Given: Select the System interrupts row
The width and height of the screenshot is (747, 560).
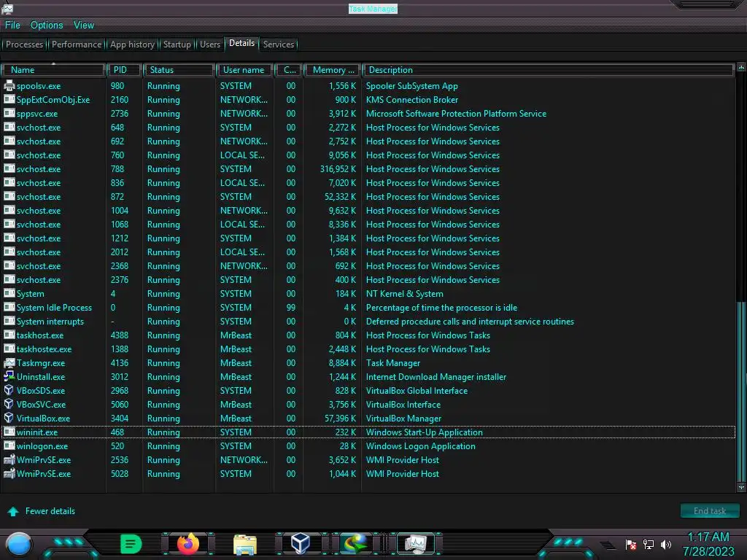Looking at the screenshot, I should coord(368,322).
